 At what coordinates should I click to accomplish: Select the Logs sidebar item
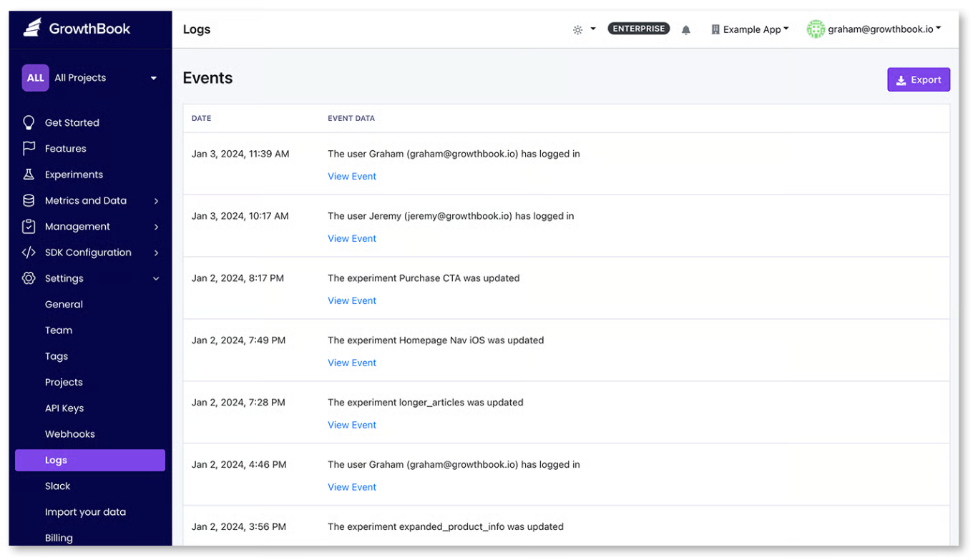(90, 460)
